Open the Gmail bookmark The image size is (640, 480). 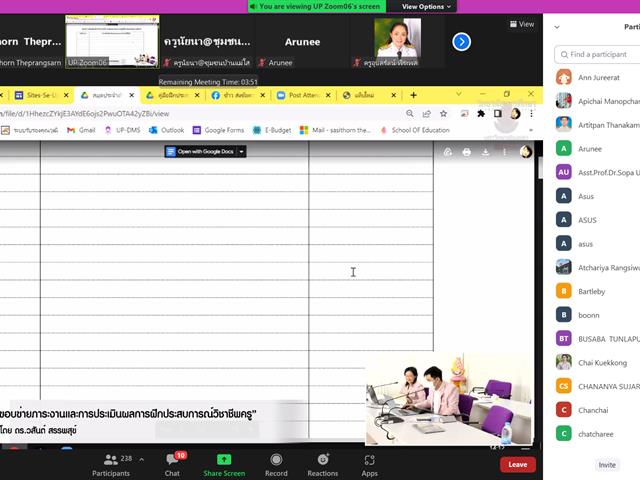[81, 130]
